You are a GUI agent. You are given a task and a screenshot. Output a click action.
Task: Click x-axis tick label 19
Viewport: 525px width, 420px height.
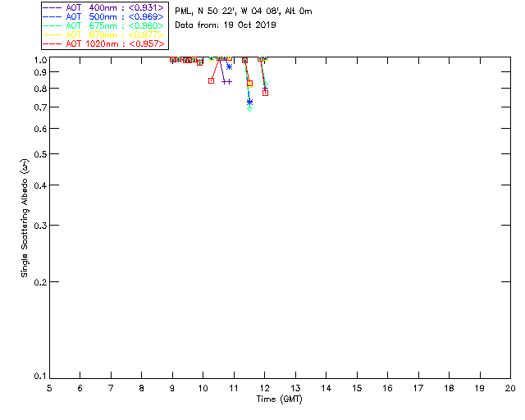[x=480, y=388]
